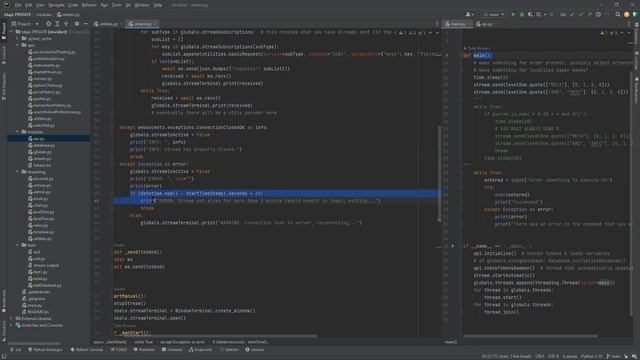
Task: Collapse the streaming folder in the project tree
Action: click(x=18, y=172)
